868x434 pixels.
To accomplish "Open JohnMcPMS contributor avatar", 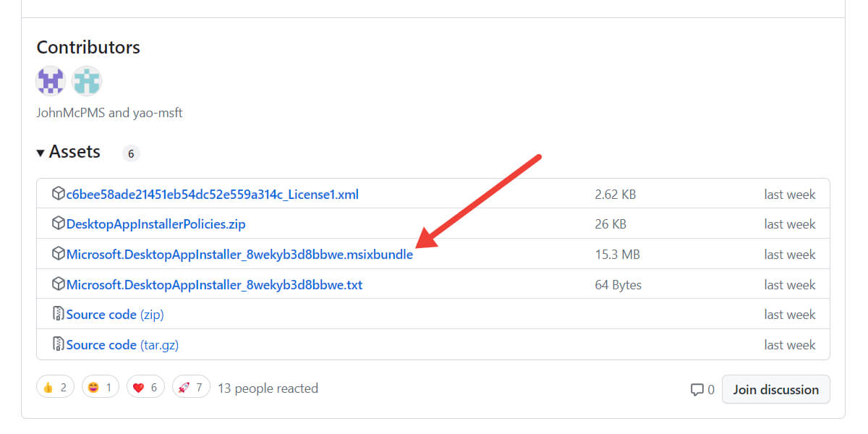I will [x=51, y=81].
